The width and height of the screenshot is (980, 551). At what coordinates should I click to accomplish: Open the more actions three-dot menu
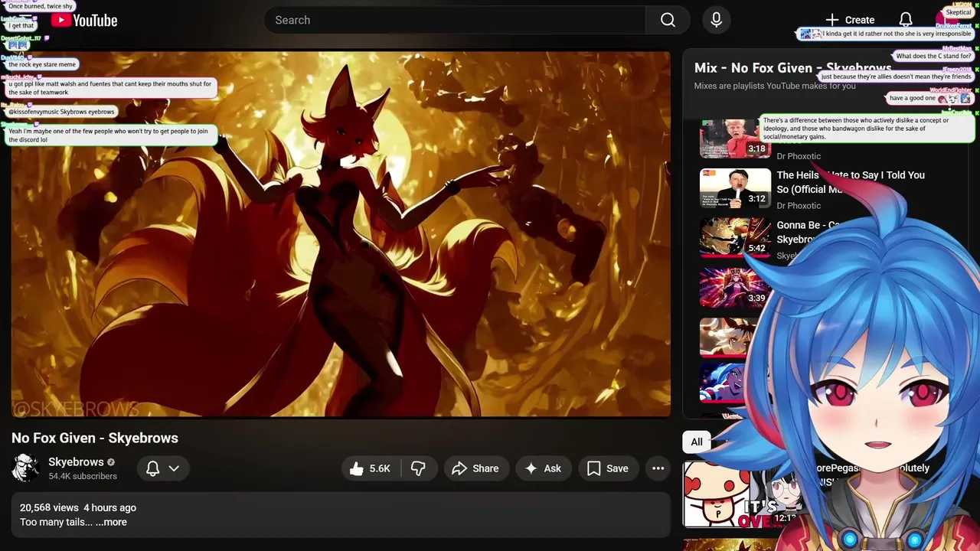coord(658,468)
